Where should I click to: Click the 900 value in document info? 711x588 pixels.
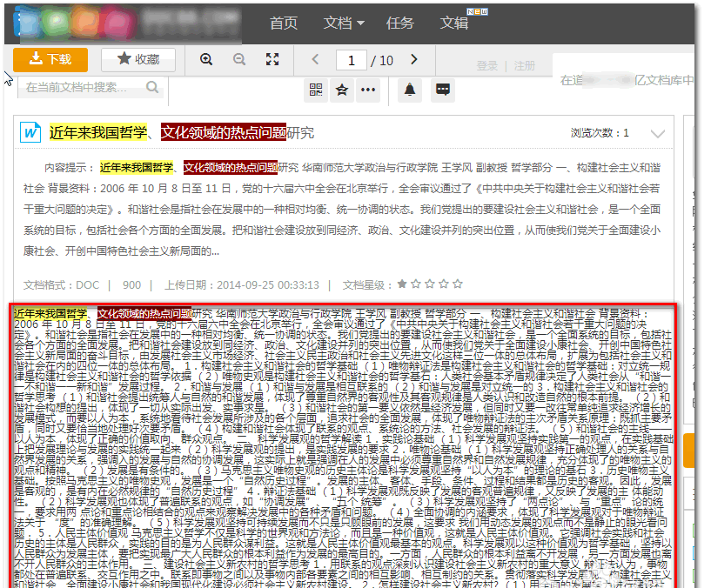(x=131, y=284)
